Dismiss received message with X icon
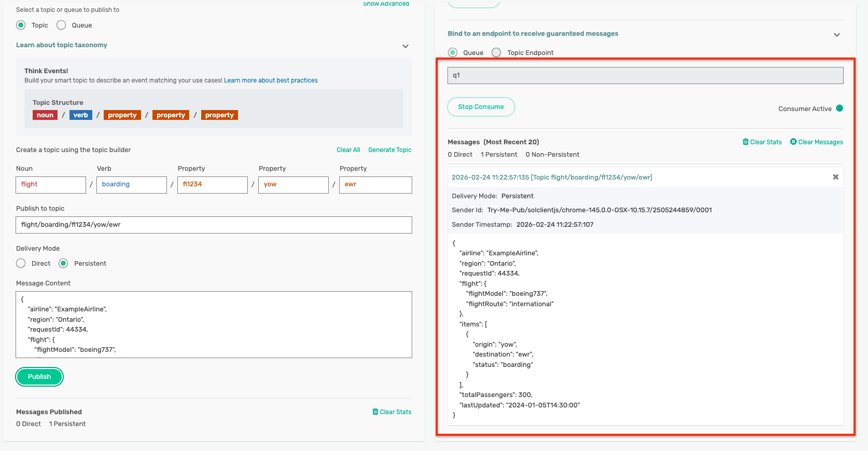 (x=835, y=177)
